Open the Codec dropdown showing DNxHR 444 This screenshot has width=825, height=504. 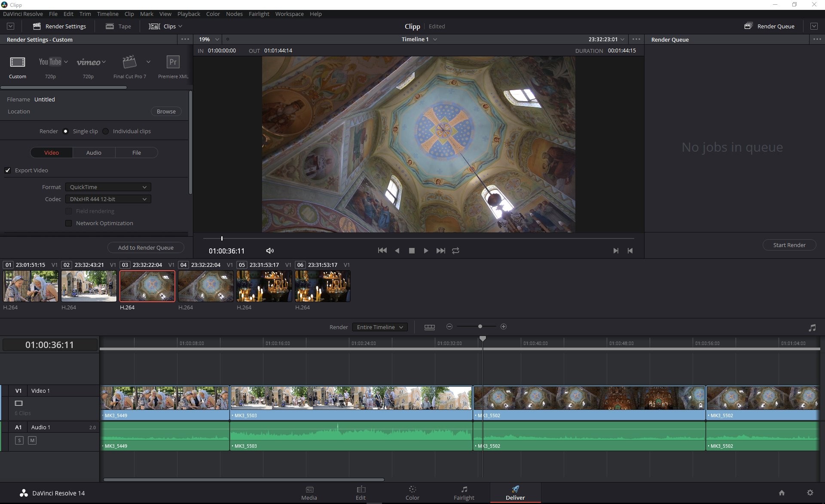click(108, 199)
